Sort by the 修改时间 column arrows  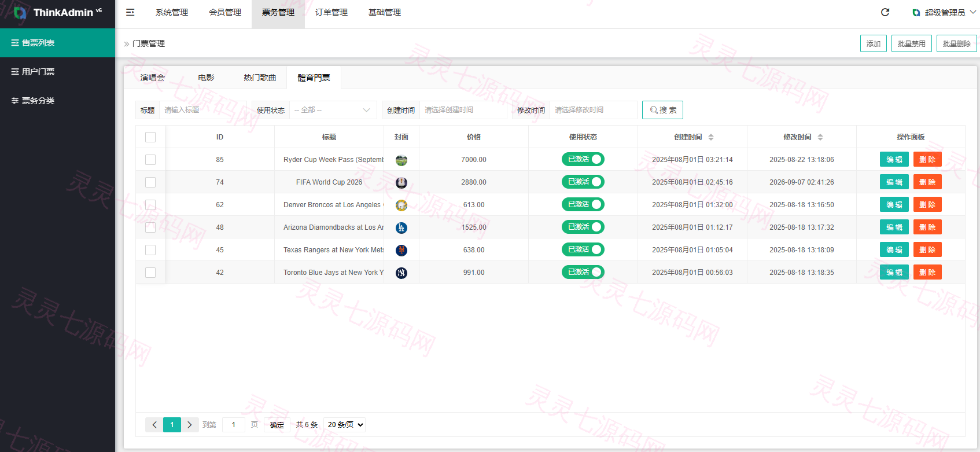(820, 137)
